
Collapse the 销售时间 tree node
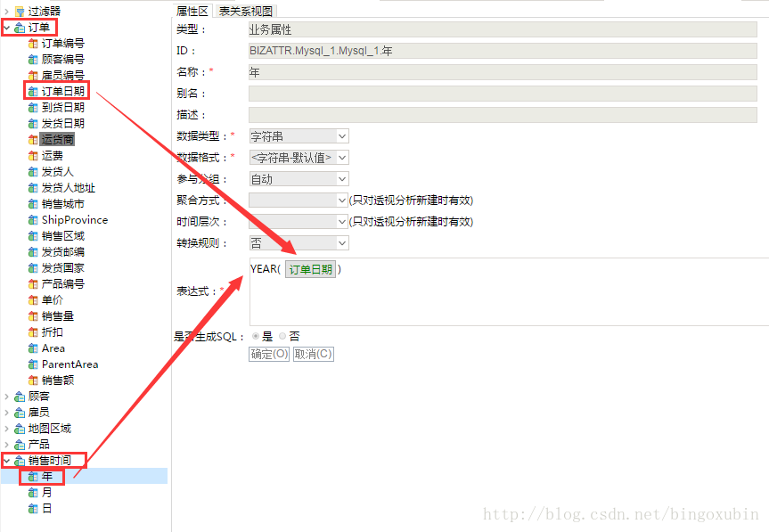6,461
